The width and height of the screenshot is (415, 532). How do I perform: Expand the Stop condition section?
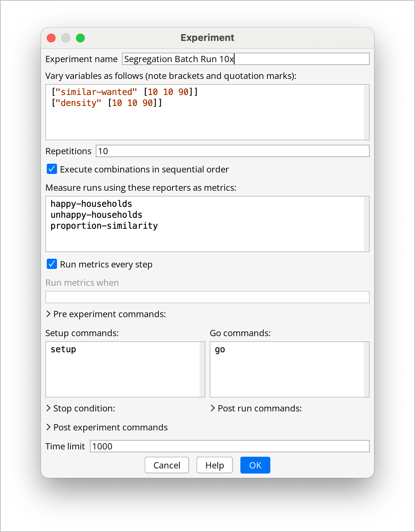pos(49,408)
